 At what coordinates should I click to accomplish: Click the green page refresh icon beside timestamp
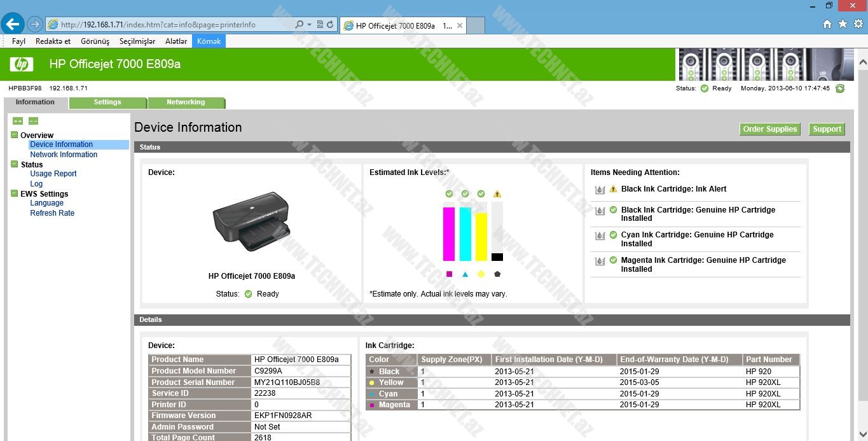click(x=840, y=88)
